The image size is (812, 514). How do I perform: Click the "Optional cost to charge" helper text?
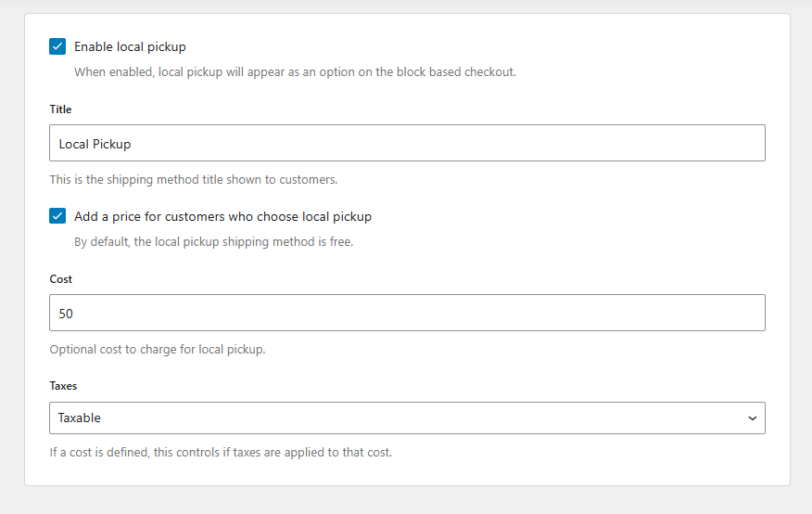[x=157, y=350]
